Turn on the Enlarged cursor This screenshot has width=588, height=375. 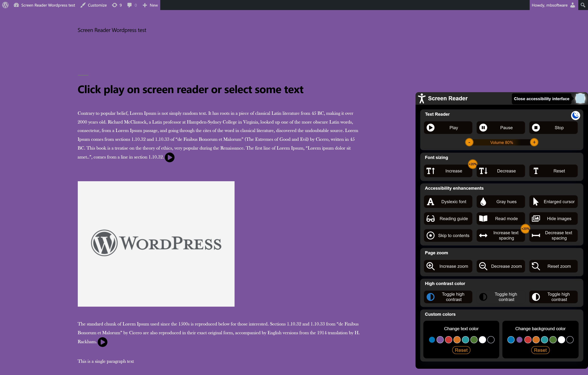[x=553, y=202]
